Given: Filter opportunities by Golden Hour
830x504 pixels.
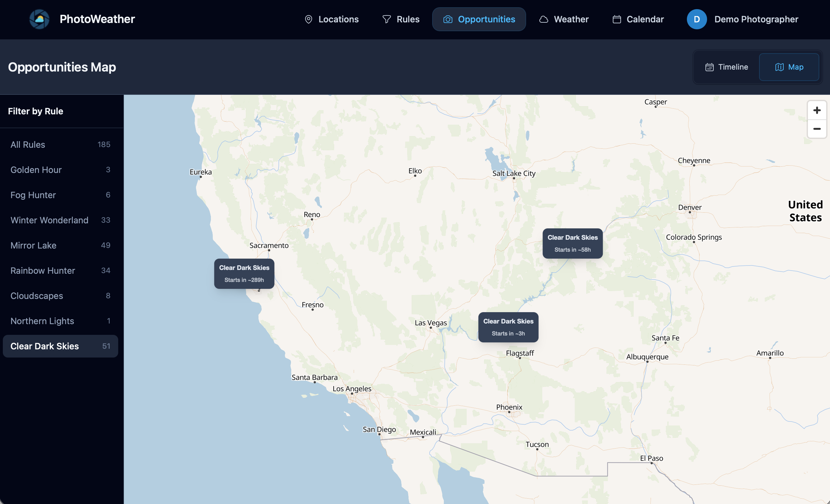Looking at the screenshot, I should pos(60,170).
